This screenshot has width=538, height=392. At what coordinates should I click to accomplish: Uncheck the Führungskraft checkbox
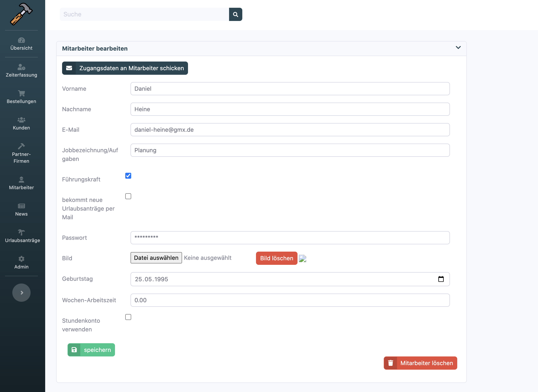pyautogui.click(x=128, y=176)
